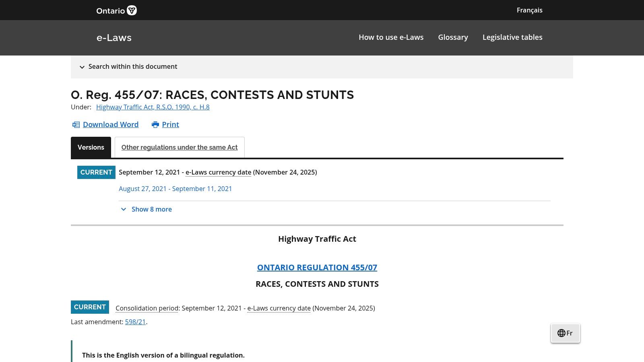Switch to Other regulations under the same Act tab
The image size is (644, 362).
(x=180, y=147)
